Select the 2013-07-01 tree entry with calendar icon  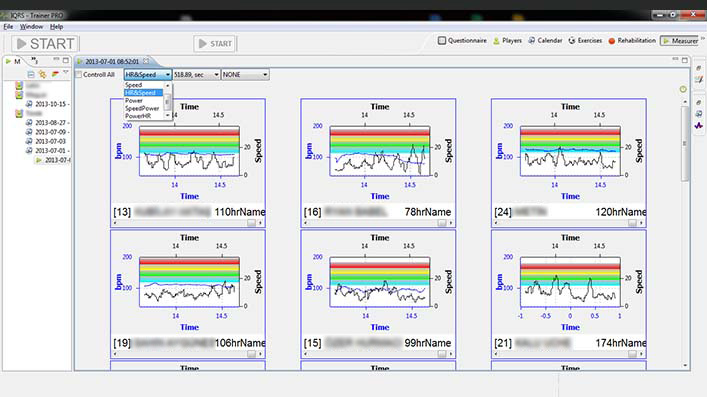(47, 151)
